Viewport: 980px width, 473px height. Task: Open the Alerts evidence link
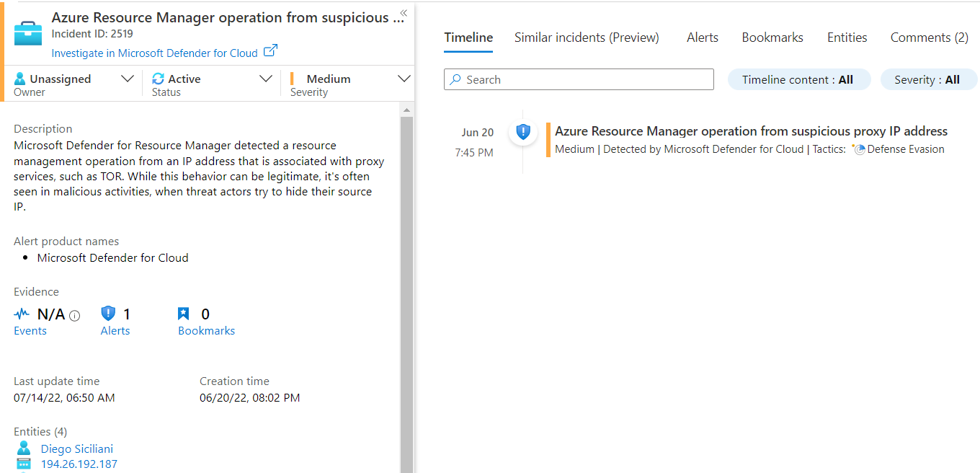point(115,331)
